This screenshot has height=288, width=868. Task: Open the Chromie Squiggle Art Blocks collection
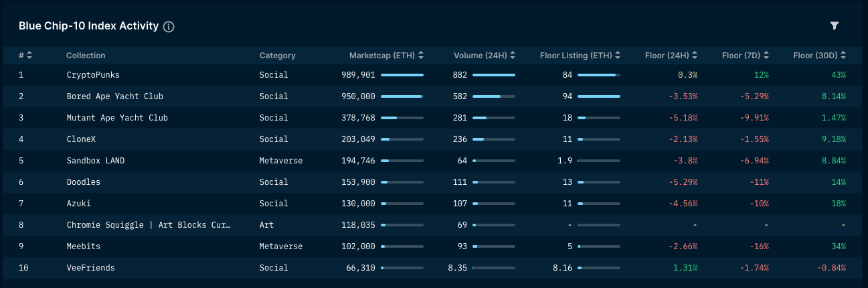[149, 225]
